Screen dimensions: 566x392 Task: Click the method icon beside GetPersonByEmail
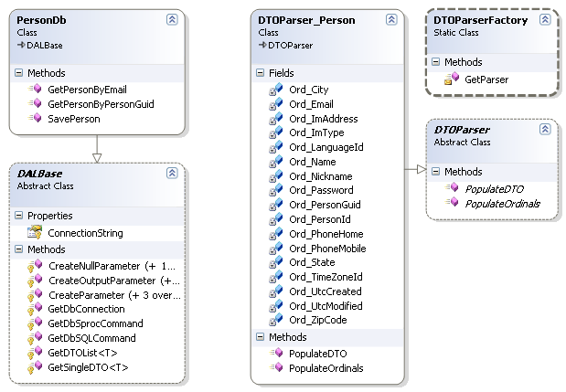37,89
